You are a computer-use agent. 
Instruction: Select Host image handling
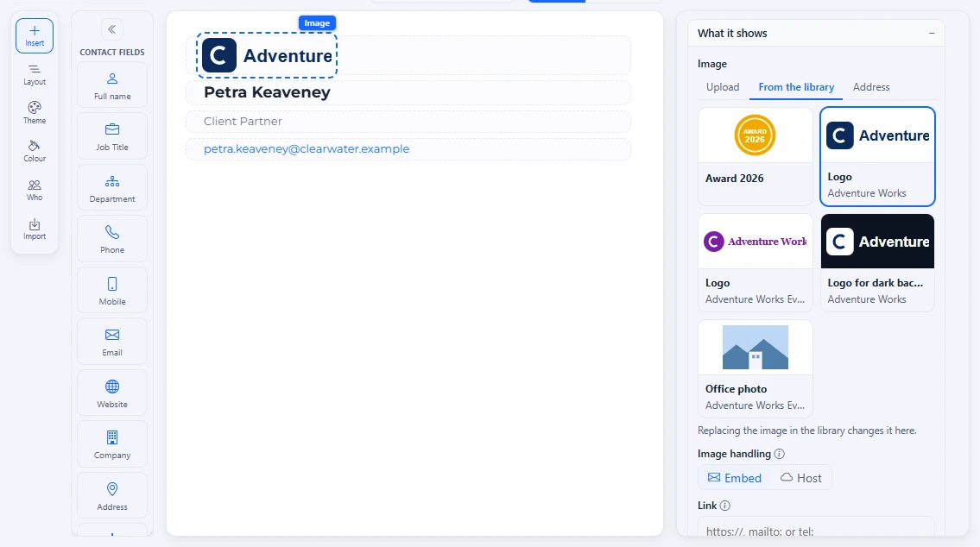point(800,478)
